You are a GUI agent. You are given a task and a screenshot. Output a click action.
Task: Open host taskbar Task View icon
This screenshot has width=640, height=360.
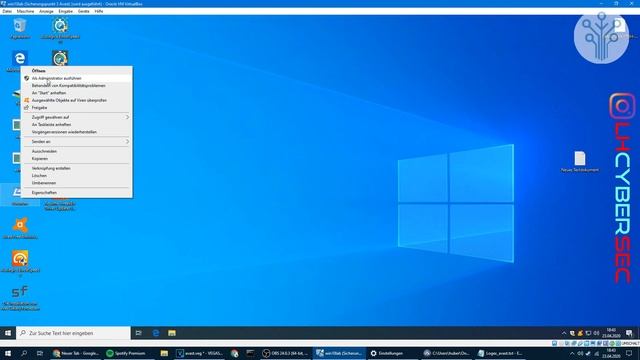point(40,353)
